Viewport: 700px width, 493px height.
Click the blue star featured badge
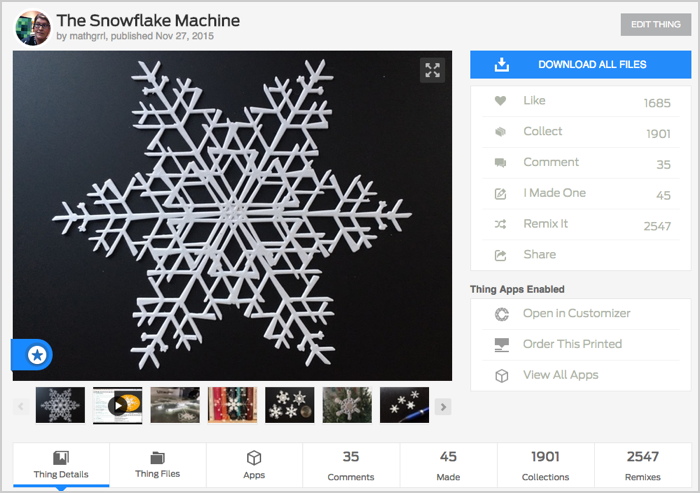(x=36, y=355)
